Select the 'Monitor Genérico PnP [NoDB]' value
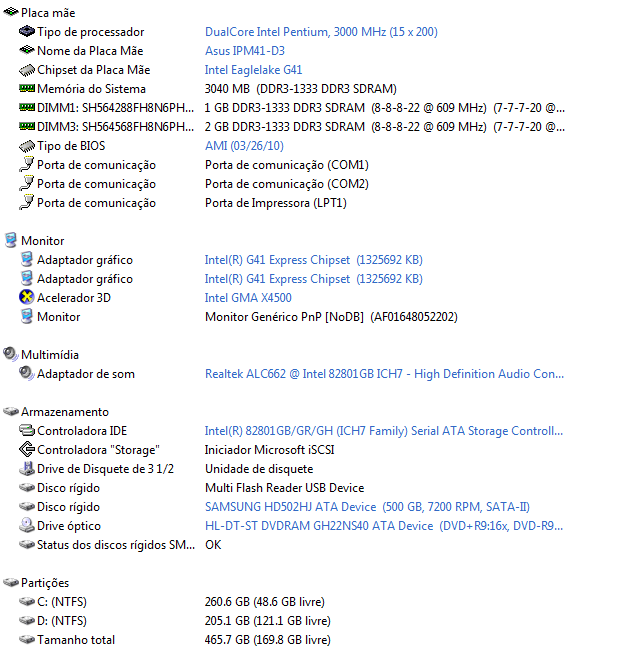Screen dimensions: 624x664 284,317
